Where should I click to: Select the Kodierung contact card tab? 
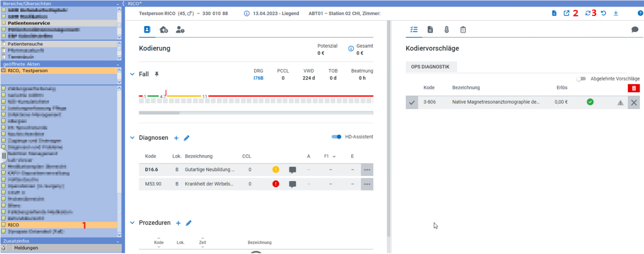pos(147,29)
